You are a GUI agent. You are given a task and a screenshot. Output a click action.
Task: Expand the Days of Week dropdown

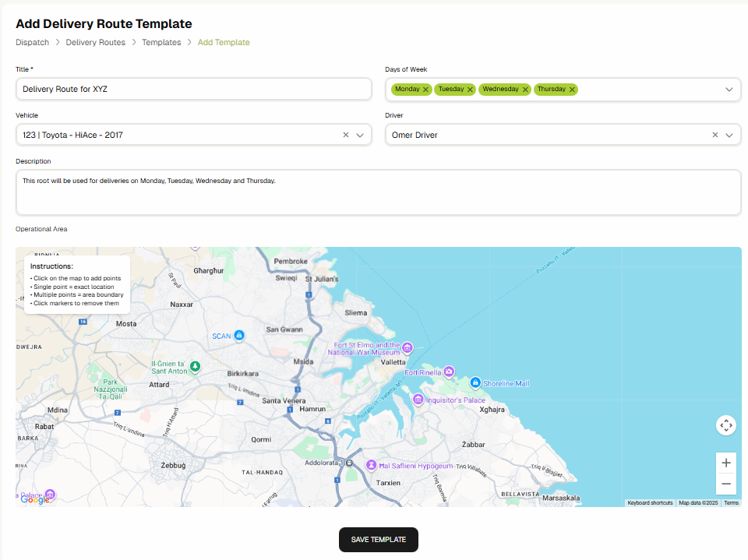coord(729,90)
